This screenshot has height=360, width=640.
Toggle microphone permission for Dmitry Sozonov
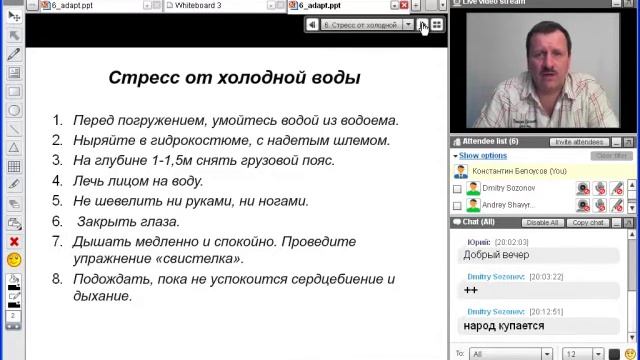click(x=600, y=189)
